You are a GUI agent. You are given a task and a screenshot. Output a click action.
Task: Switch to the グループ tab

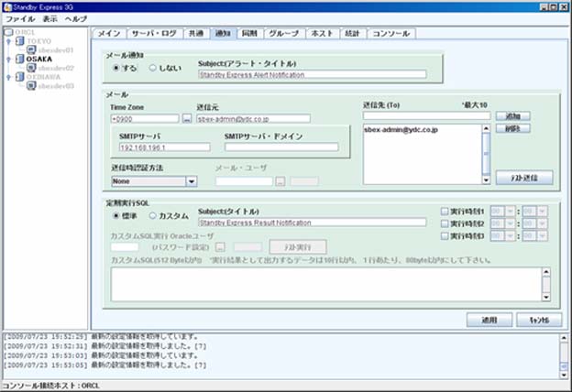(x=284, y=34)
